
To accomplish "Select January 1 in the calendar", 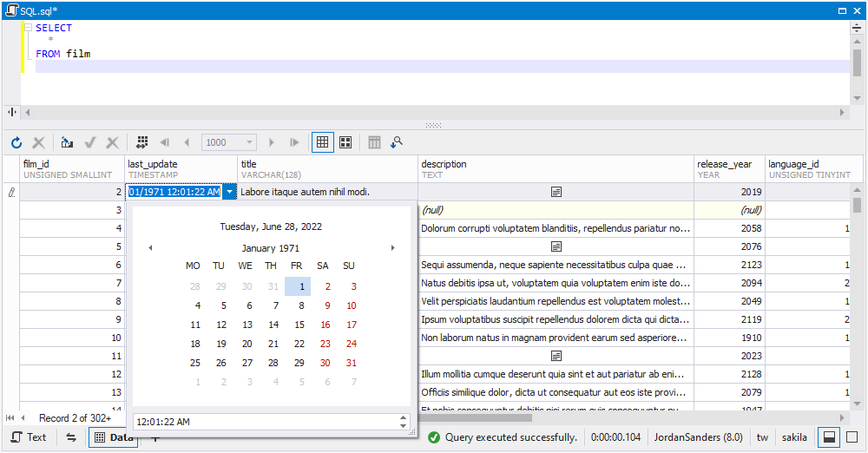I will coord(298,286).
